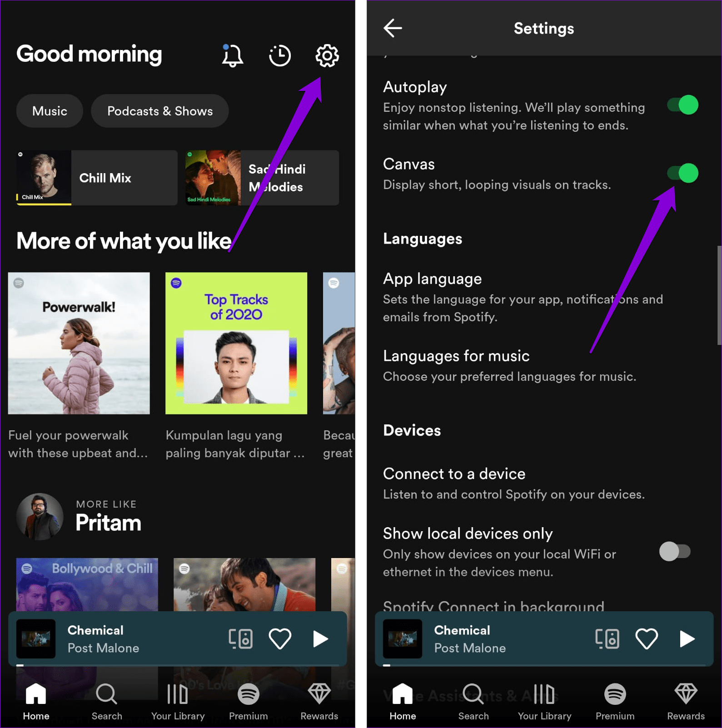
Task: Tap Chemical album art in Settings mini player
Action: pyautogui.click(x=403, y=638)
